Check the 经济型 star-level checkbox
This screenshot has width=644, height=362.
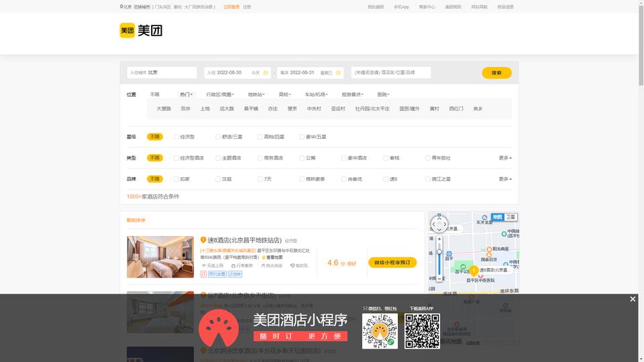tap(176, 137)
